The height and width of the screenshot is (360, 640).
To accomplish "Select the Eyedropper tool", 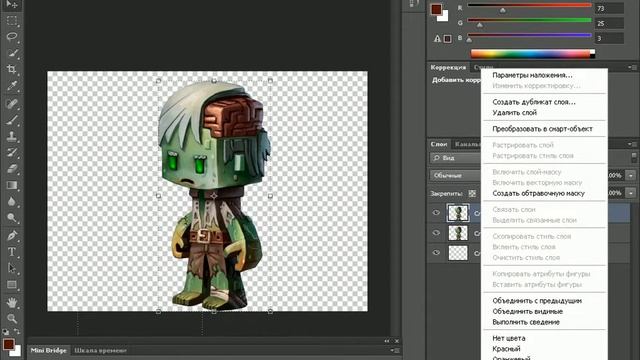I will click(11, 86).
